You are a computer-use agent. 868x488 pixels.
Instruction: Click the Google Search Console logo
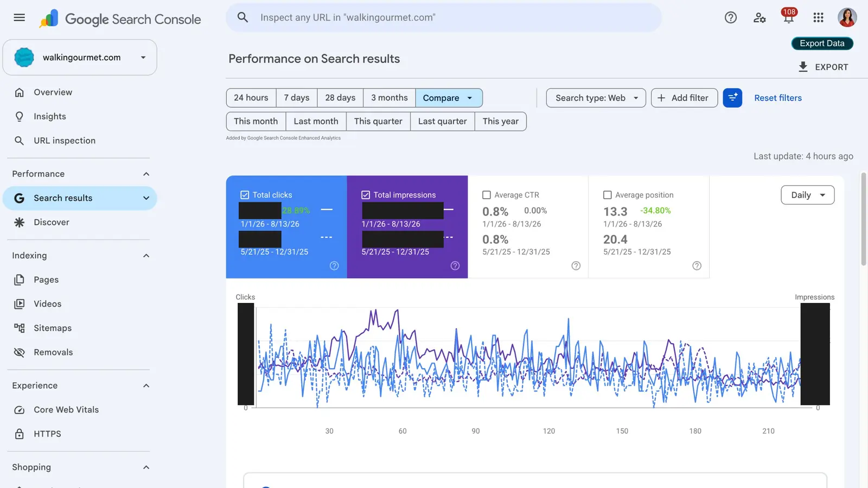(120, 19)
